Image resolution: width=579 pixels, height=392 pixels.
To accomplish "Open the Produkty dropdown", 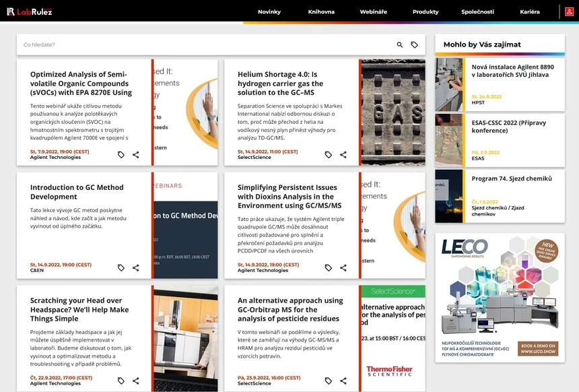I will coord(425,11).
